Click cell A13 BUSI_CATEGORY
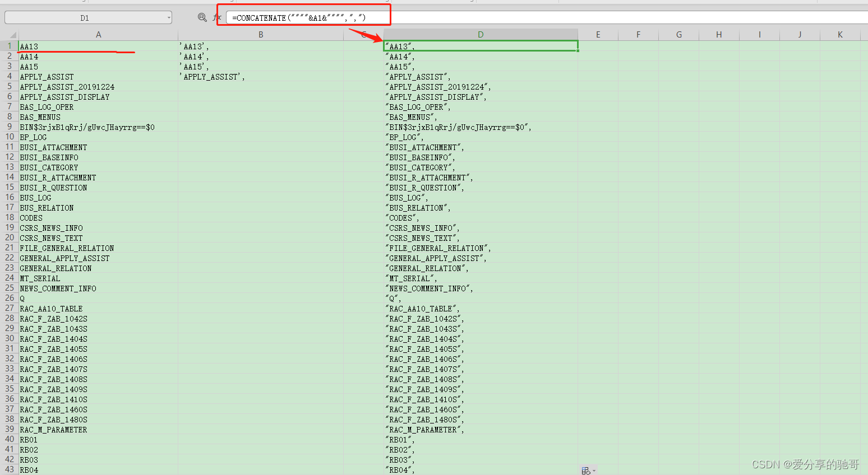This screenshot has height=475, width=868. point(99,167)
